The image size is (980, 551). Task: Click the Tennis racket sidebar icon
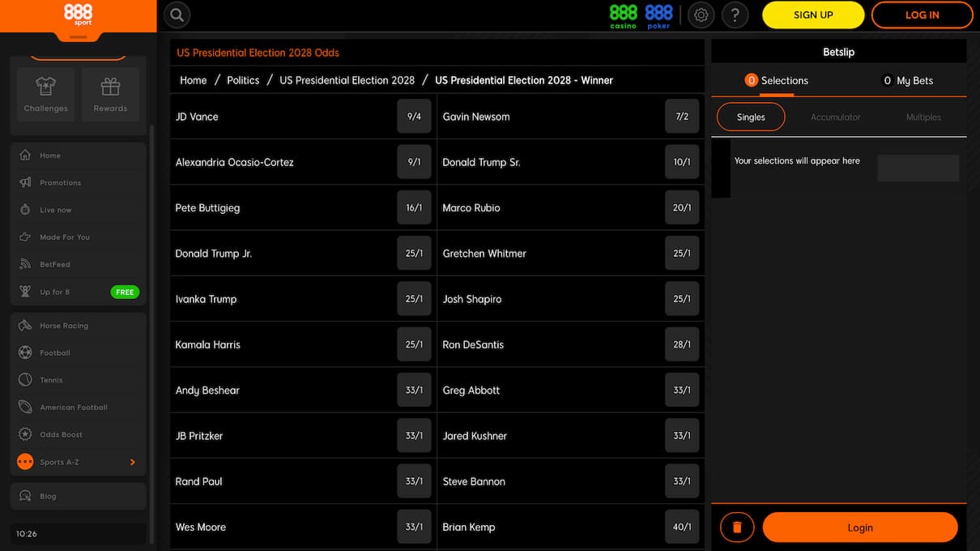(x=25, y=379)
